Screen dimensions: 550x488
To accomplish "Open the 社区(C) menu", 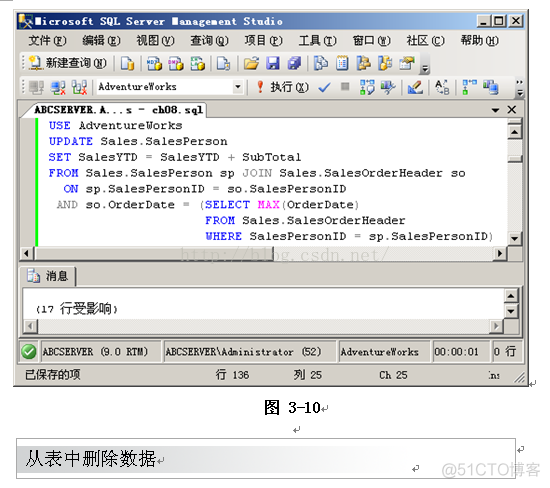I will pos(425,41).
